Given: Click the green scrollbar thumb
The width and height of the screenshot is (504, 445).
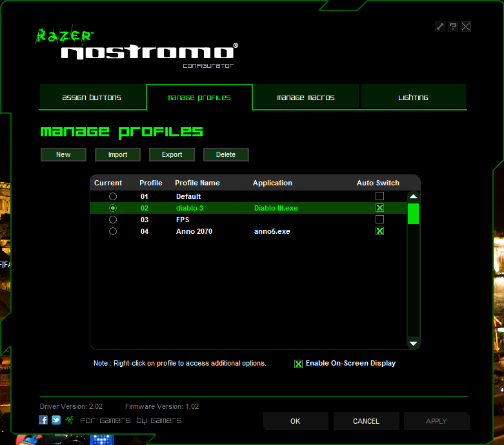Looking at the screenshot, I should click(x=414, y=214).
